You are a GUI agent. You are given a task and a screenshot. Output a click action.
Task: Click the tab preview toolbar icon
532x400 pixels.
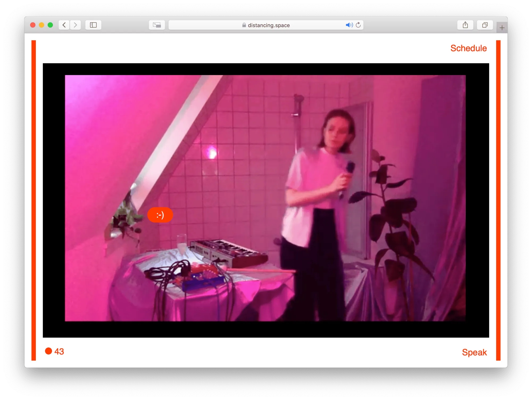click(157, 25)
